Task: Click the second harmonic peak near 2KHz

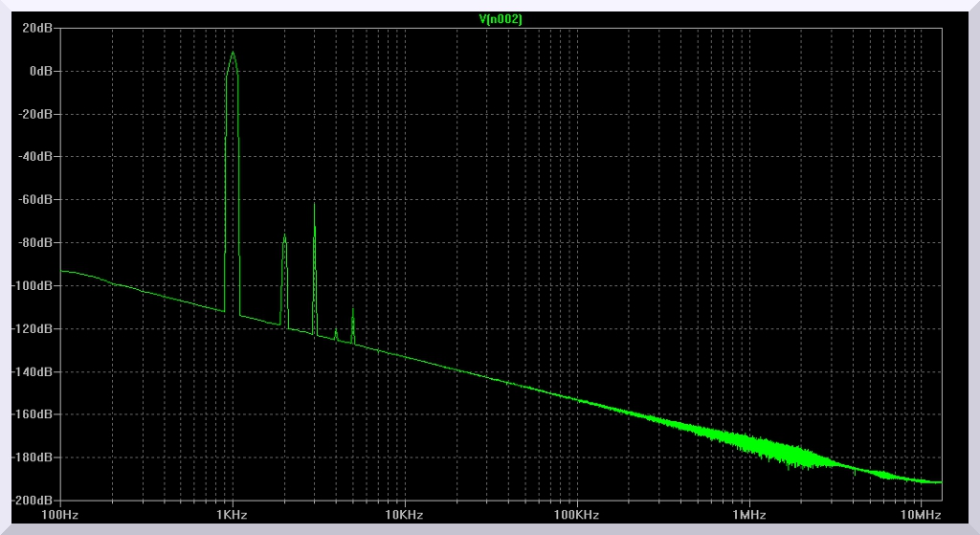Action: click(x=284, y=234)
